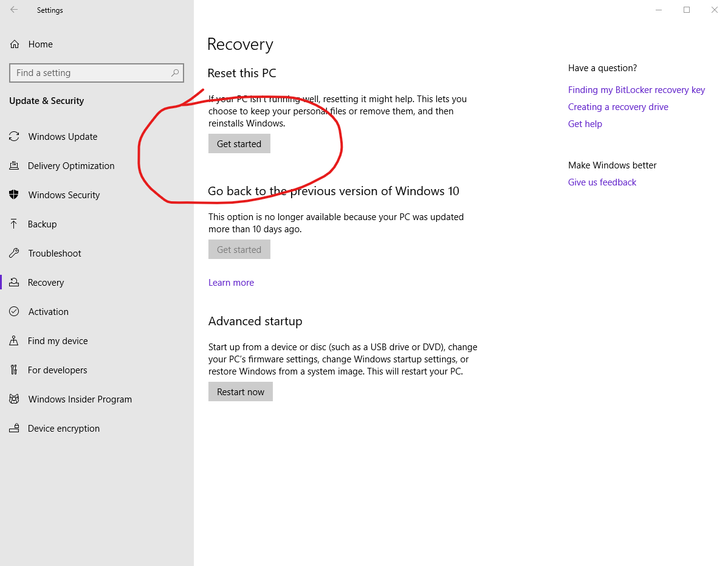
Task: Click 'Make Windows better' text
Action: point(613,165)
